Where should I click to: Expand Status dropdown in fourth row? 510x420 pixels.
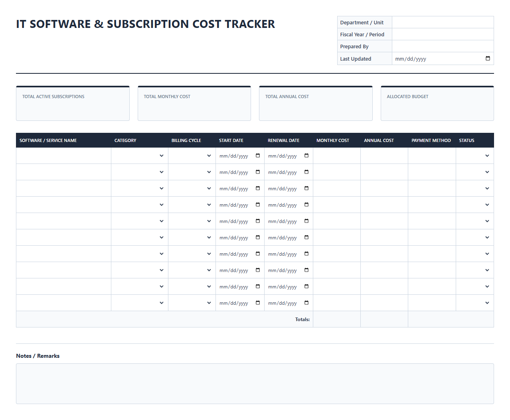pos(474,205)
